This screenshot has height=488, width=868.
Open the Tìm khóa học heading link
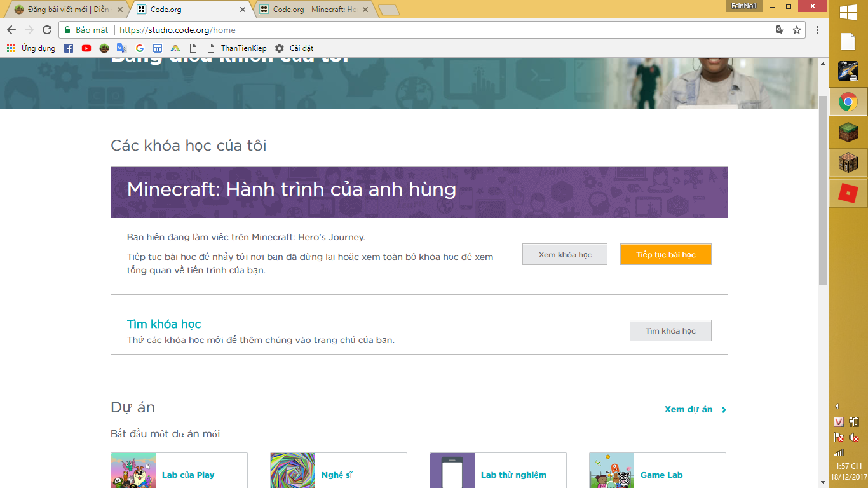[164, 324]
